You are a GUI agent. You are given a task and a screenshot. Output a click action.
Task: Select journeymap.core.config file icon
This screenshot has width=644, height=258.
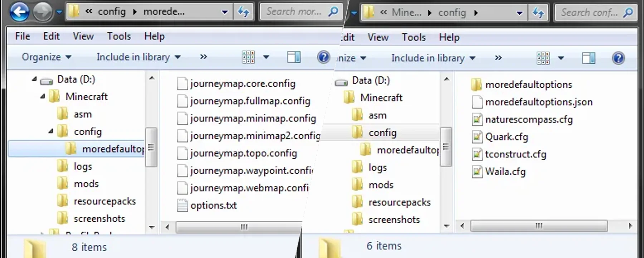182,83
